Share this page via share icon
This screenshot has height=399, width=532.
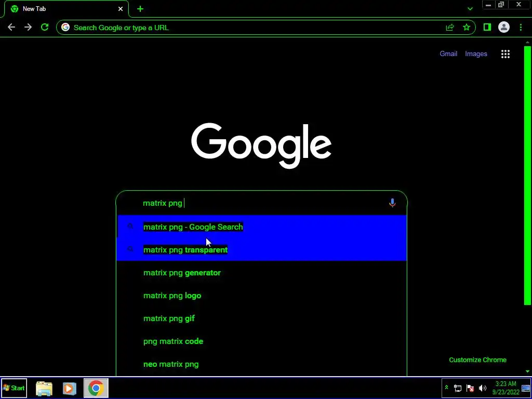(x=450, y=28)
